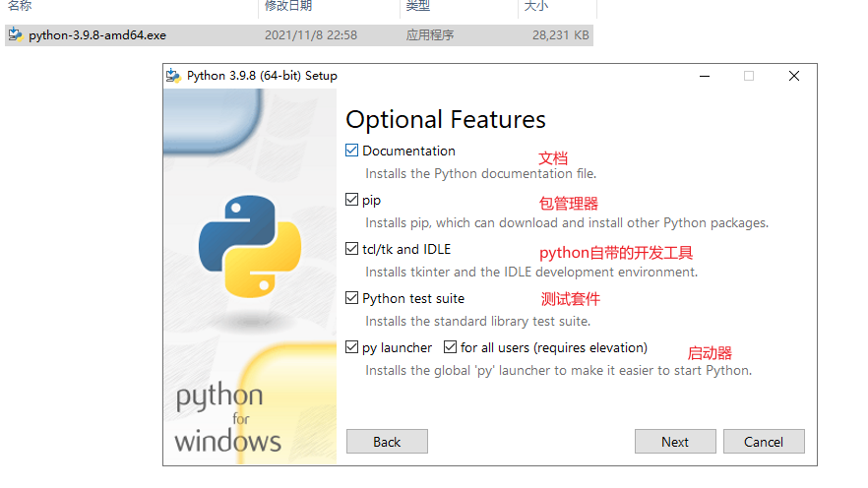
Task: Sort file list by 类型 column
Action: pos(418,6)
